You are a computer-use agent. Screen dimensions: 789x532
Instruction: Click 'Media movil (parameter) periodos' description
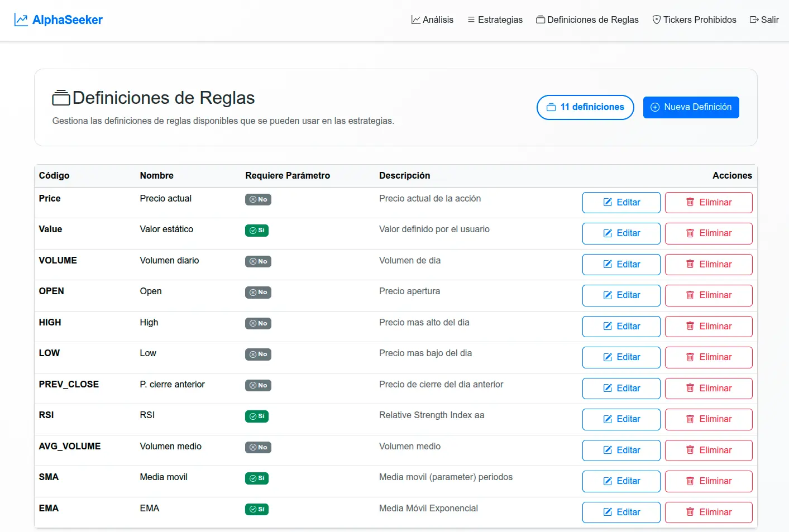click(x=446, y=477)
